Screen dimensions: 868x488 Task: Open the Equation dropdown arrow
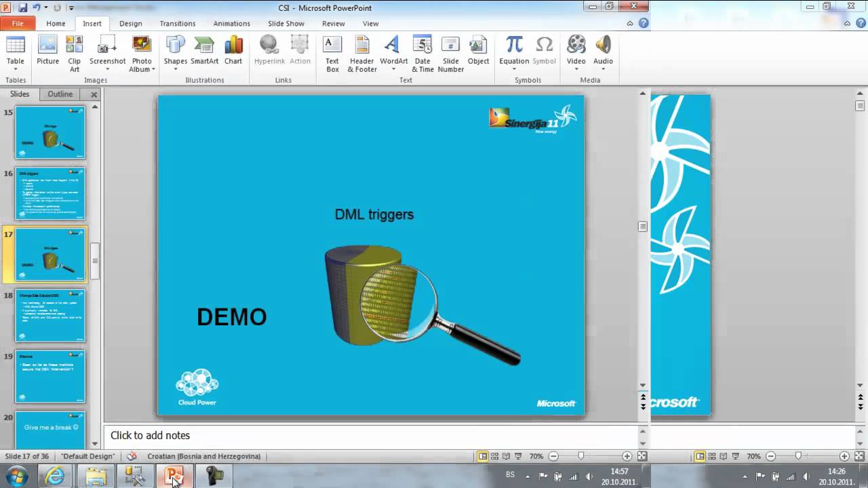click(x=514, y=70)
